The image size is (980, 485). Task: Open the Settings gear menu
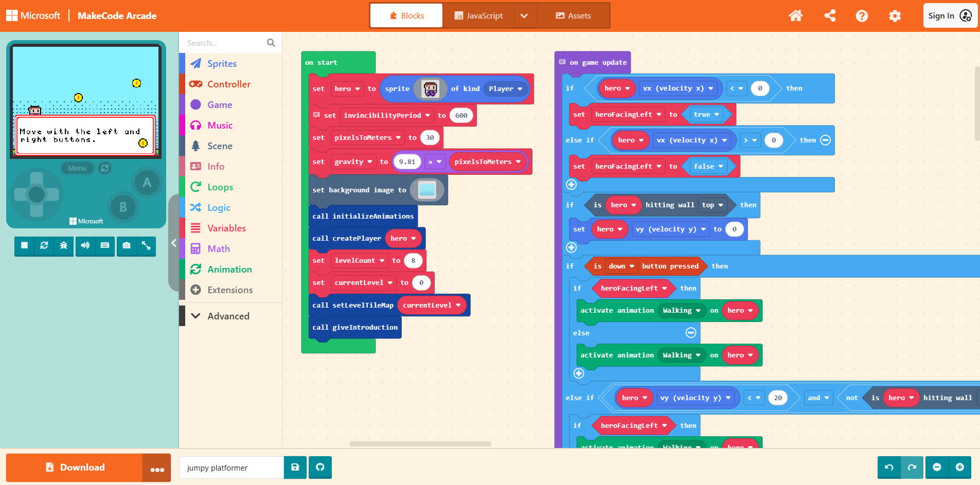click(895, 16)
